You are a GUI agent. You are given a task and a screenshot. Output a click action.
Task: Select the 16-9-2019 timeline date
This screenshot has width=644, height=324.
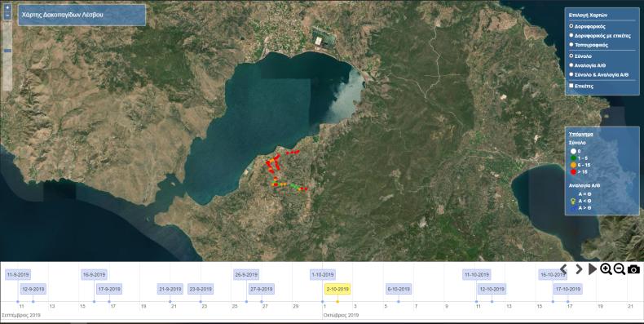click(x=94, y=275)
